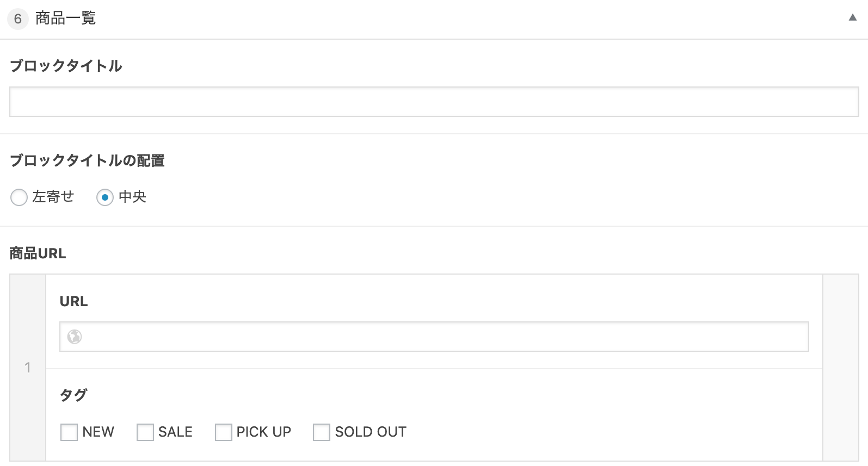Tick the PICK UP tag checkbox
This screenshot has height=466, width=868.
click(x=224, y=432)
